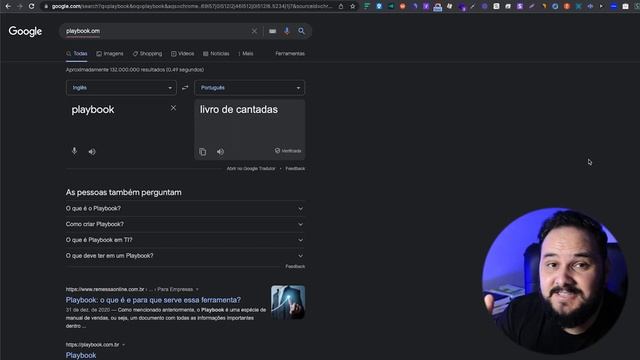Clear the Google search box
Image resolution: width=640 pixels, height=360 pixels.
[x=254, y=31]
